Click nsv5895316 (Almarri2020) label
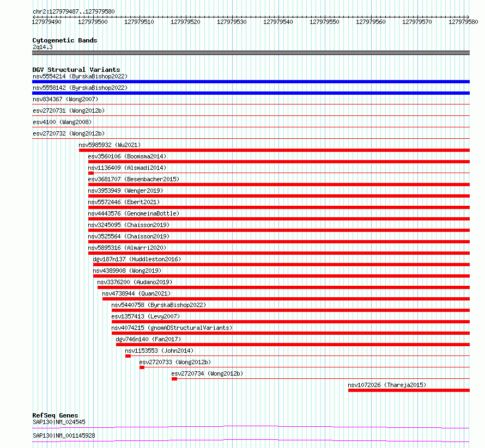Screen dimensions: 485x448 (x=127, y=248)
